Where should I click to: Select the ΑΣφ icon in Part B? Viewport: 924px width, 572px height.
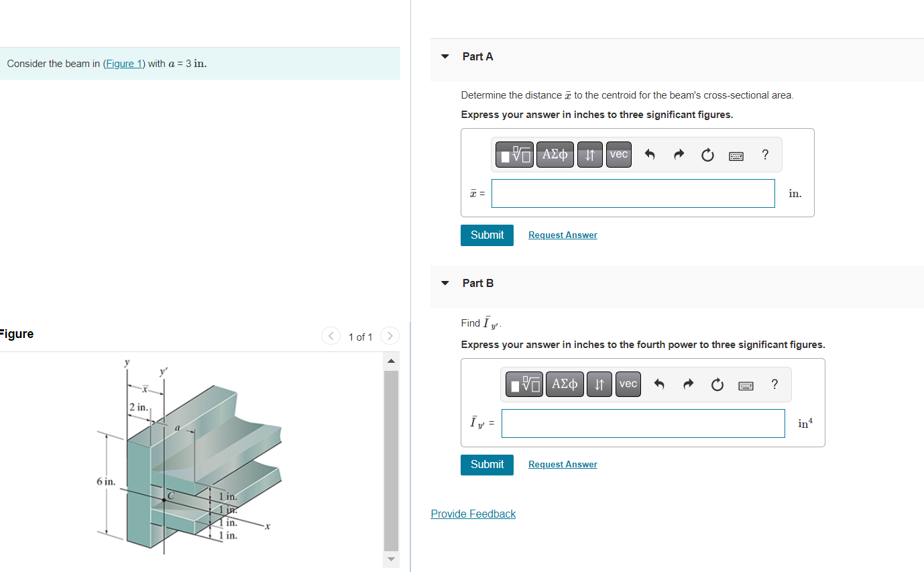(x=564, y=384)
